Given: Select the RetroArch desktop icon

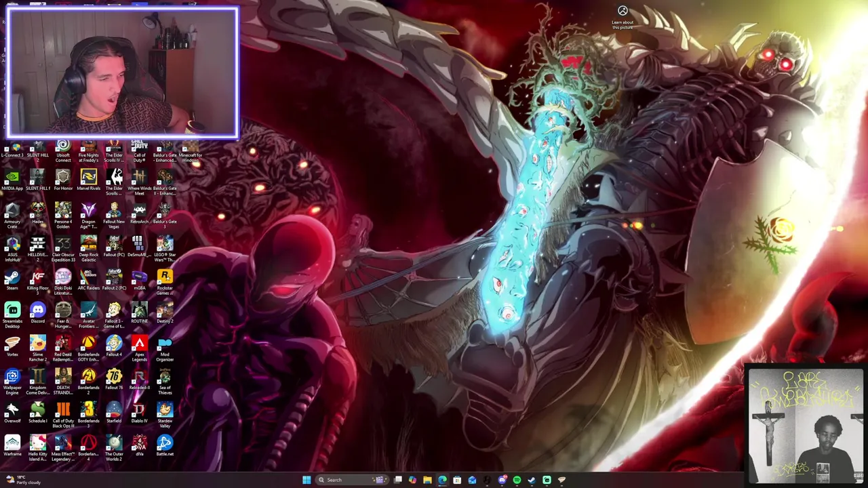Looking at the screenshot, I should pos(139,213).
